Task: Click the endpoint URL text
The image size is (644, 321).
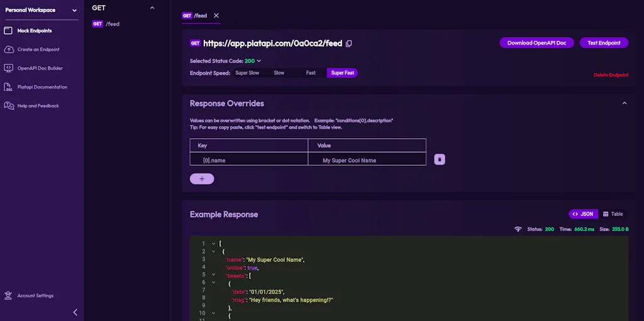Action: (273, 43)
